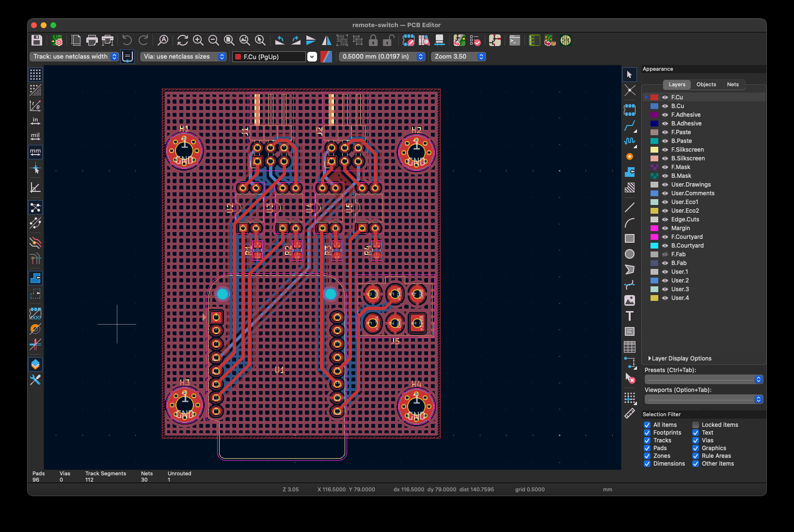The width and height of the screenshot is (794, 532).
Task: Open the Track width dropdown
Action: click(74, 57)
